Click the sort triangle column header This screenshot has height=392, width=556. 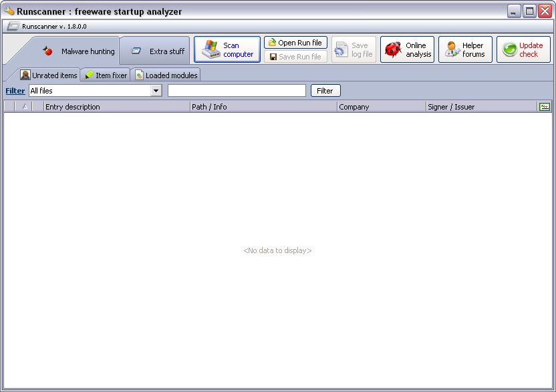24,107
